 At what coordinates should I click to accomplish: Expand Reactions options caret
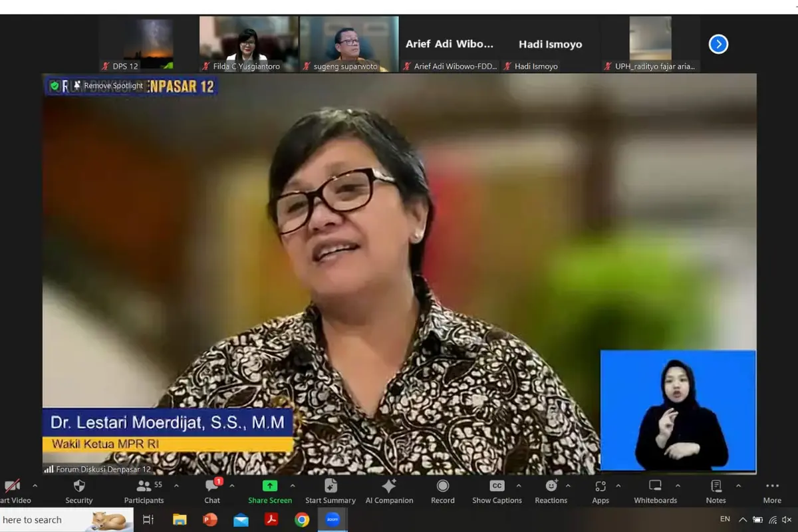[568, 485]
